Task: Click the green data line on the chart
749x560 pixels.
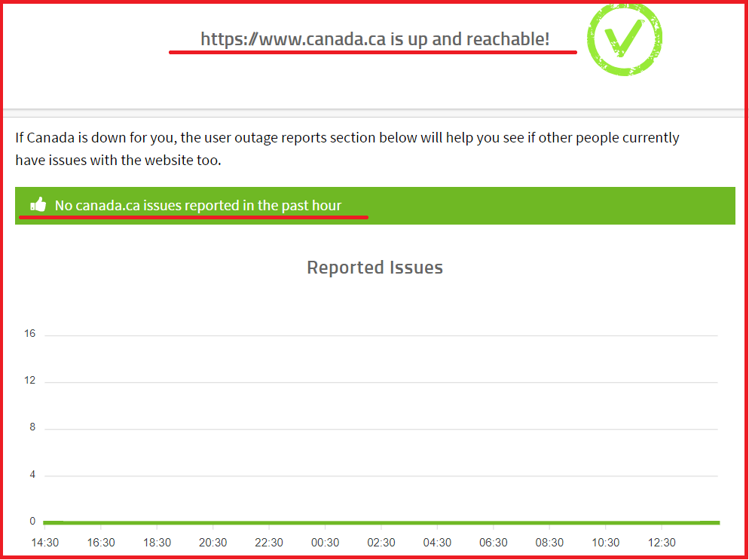Action: click(x=381, y=523)
